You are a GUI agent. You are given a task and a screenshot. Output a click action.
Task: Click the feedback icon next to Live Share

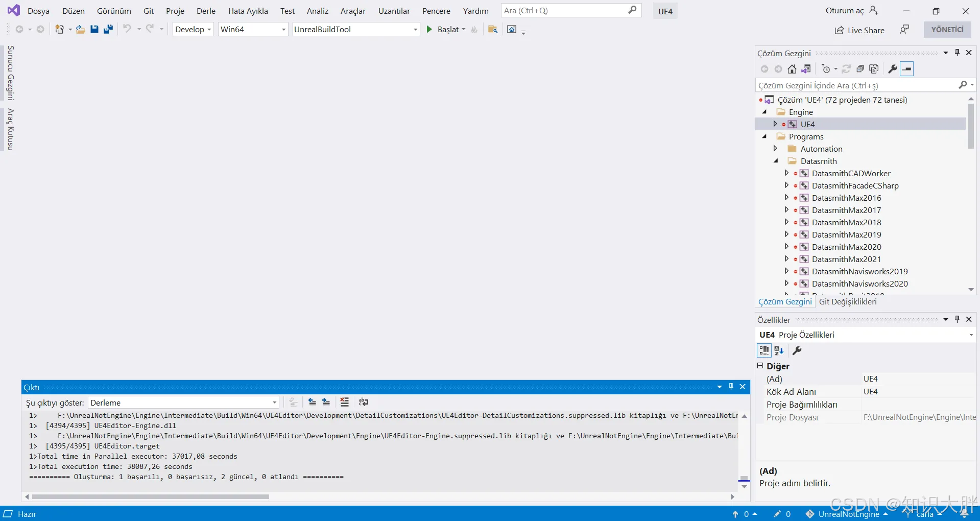(x=904, y=30)
